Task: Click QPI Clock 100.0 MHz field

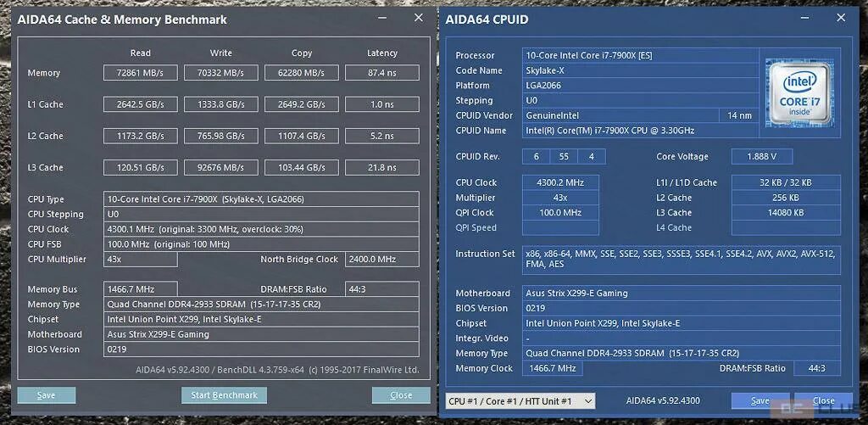Action: (x=560, y=212)
